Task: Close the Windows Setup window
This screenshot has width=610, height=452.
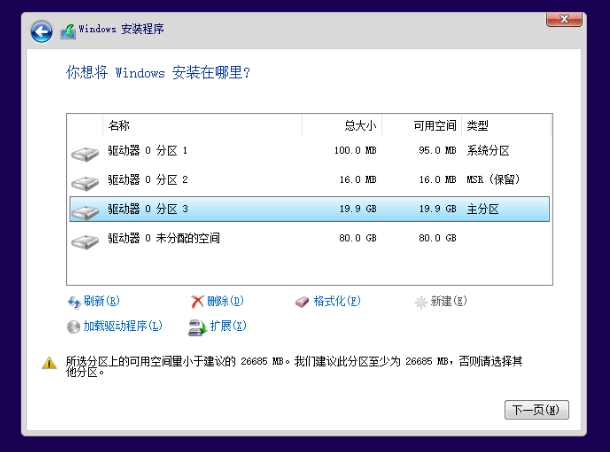Action: click(x=565, y=19)
